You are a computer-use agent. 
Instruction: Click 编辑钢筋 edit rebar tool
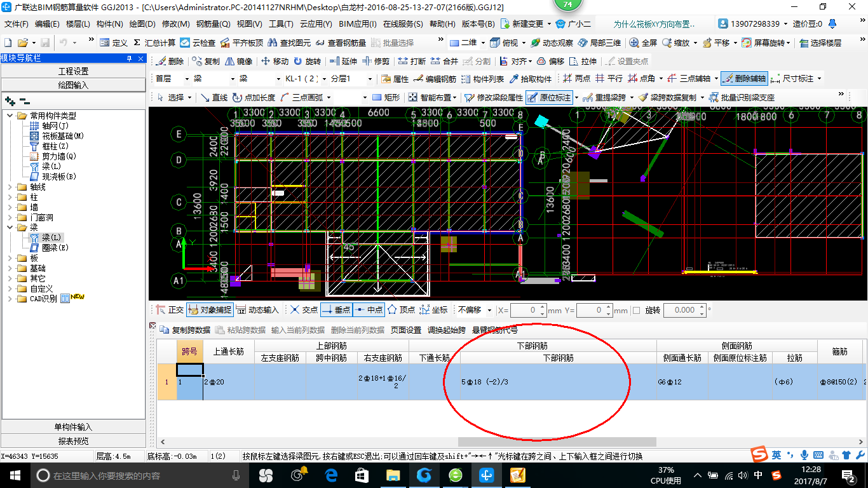coord(435,79)
